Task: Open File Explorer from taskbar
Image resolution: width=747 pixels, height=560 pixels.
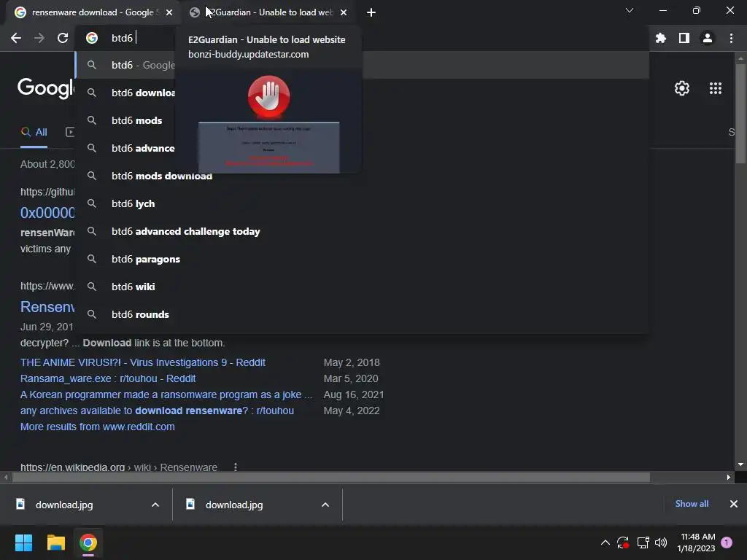Action: (55, 542)
